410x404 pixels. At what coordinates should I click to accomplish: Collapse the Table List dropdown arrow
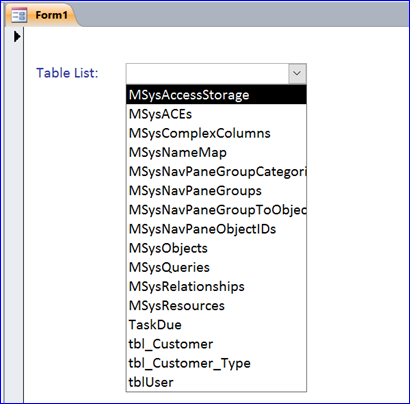click(297, 73)
